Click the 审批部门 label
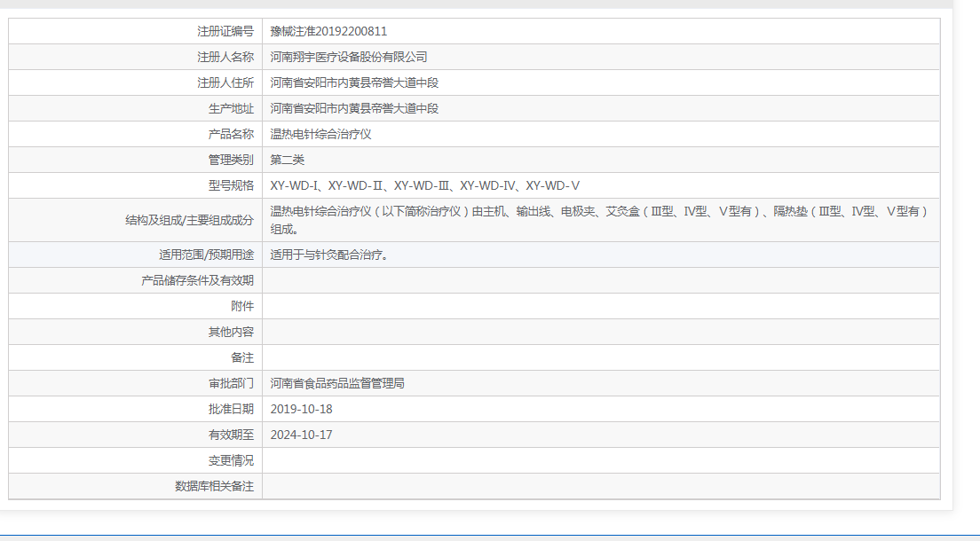The width and height of the screenshot is (980, 541). click(232, 383)
